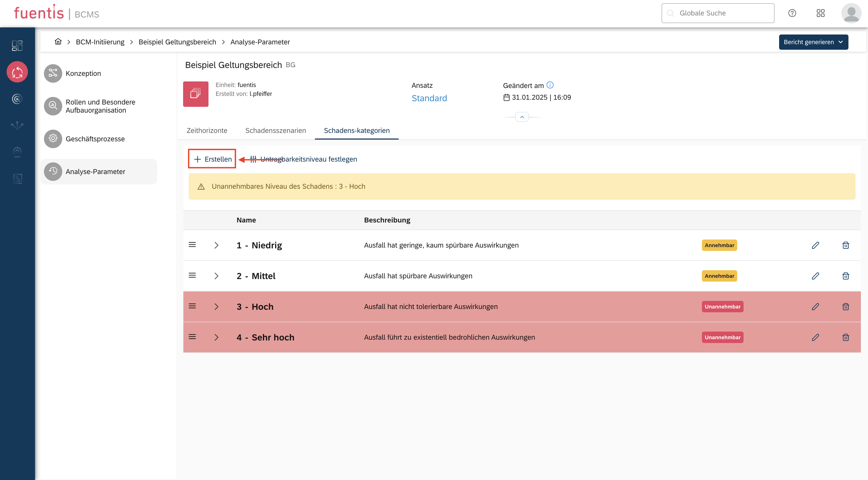
Task: Grab the drag handle of 2 - Mittel
Action: [192, 275]
